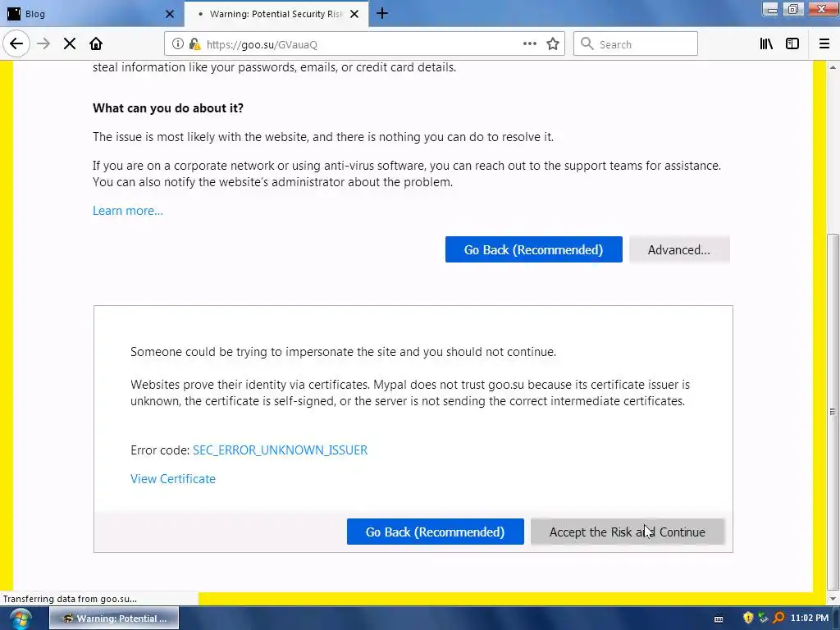Viewport: 840px width, 630px height.
Task: Click the network status tray icon
Action: (x=764, y=618)
